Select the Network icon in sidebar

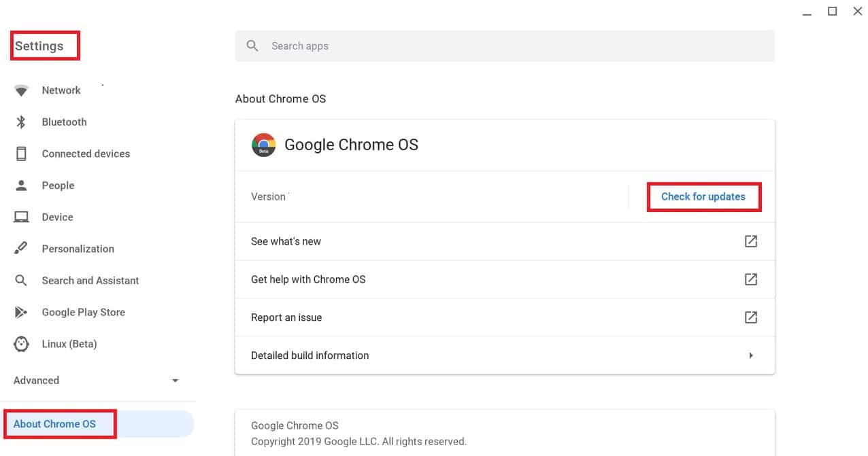tap(21, 90)
